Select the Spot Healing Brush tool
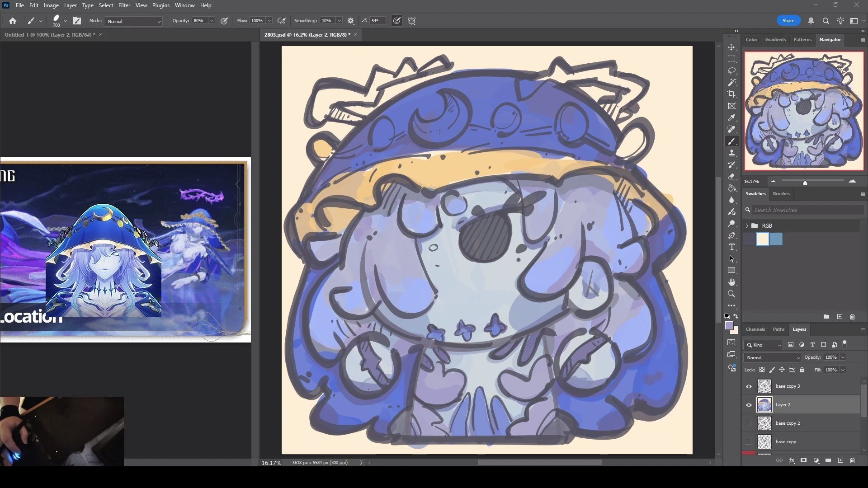 [x=731, y=129]
